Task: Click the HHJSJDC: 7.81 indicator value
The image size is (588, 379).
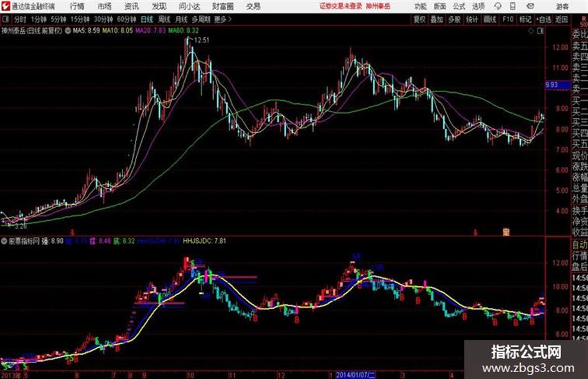Action: coord(204,241)
